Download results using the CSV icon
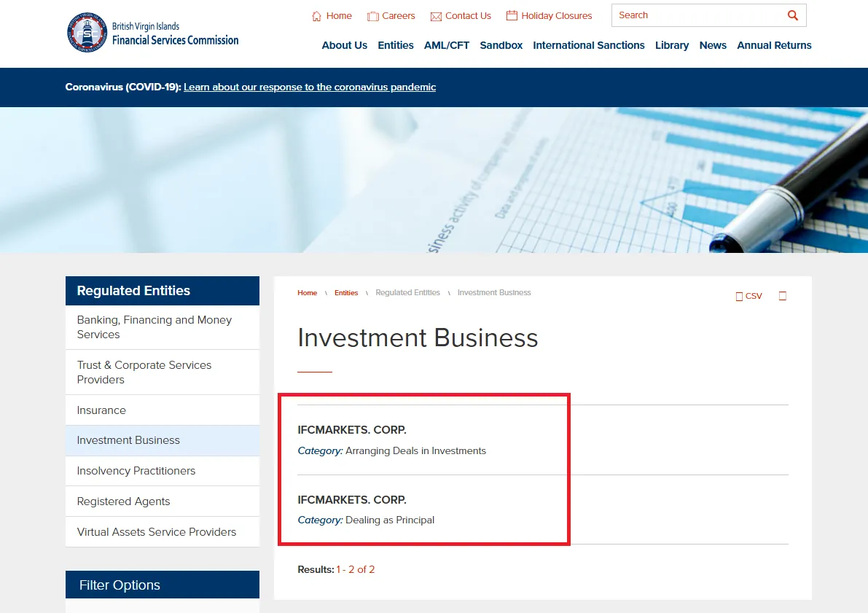The width and height of the screenshot is (868, 613). pos(740,296)
